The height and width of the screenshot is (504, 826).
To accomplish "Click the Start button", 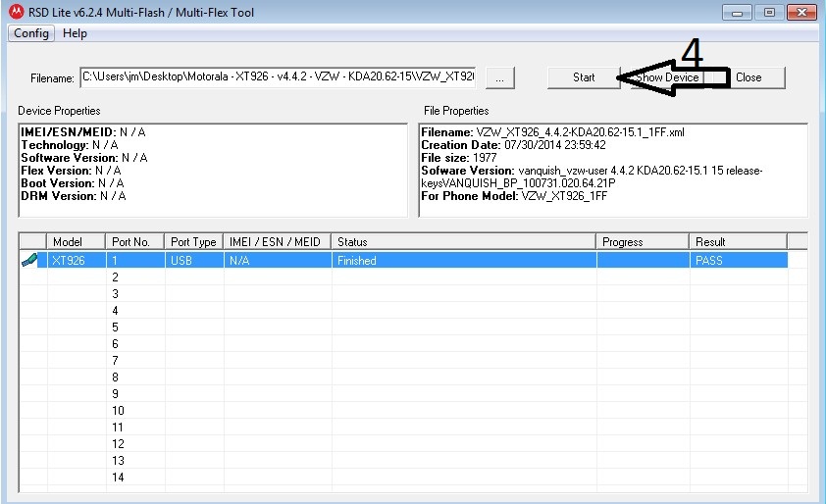I will [x=584, y=77].
